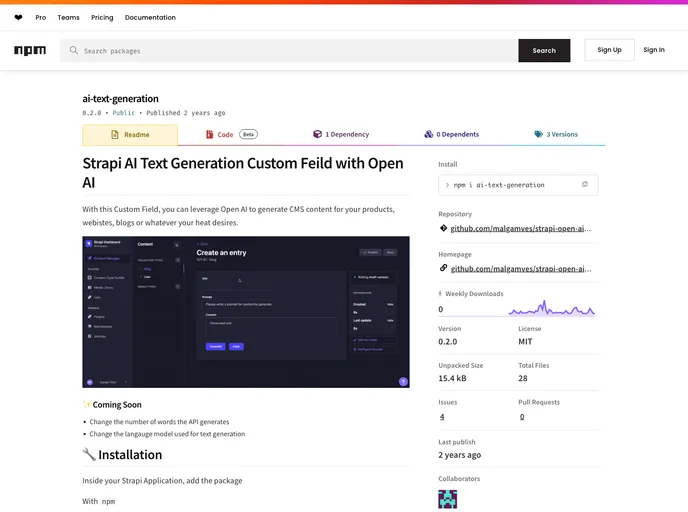Image resolution: width=688 pixels, height=512 pixels.
Task: Click the homepage chain link icon
Action: pos(443,268)
